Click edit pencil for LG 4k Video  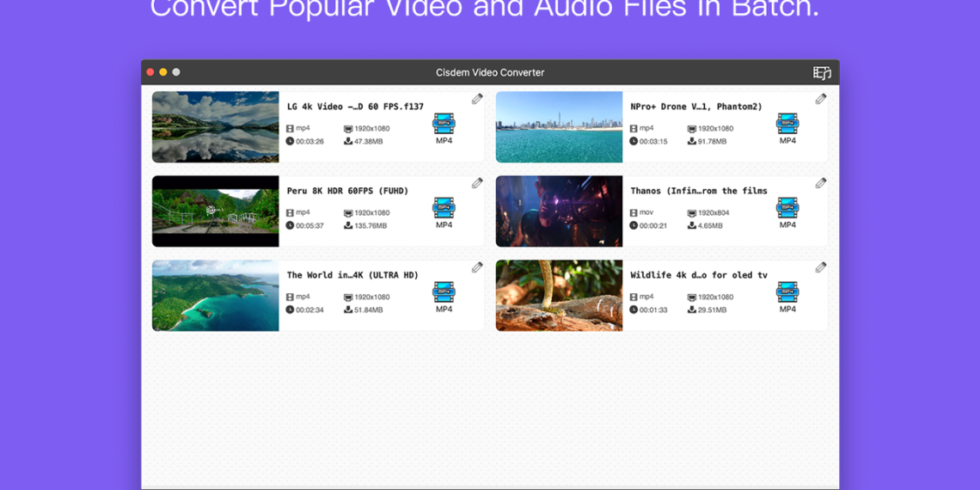[x=477, y=99]
